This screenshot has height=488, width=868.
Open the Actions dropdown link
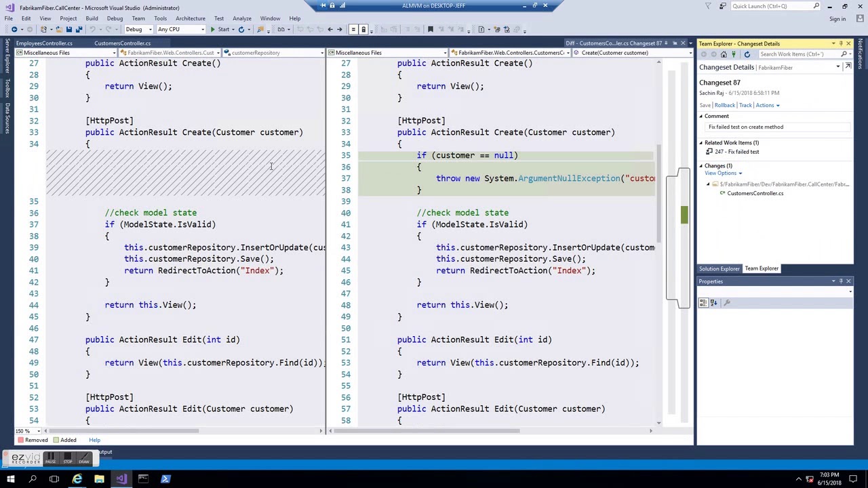(768, 105)
